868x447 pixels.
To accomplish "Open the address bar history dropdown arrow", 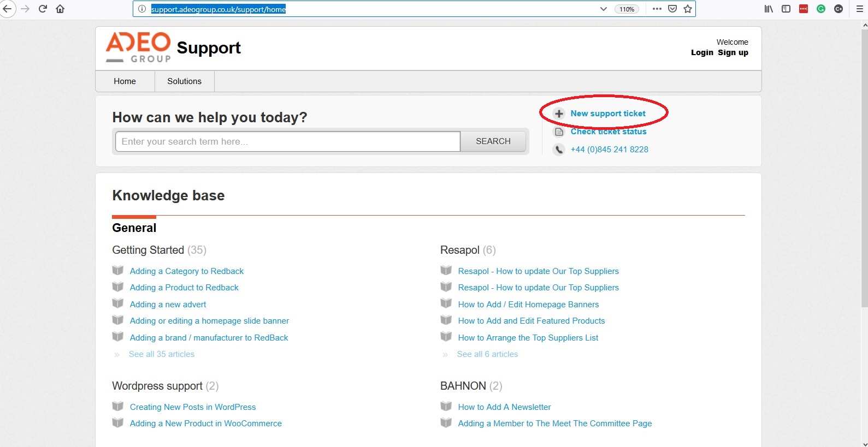I will pyautogui.click(x=603, y=9).
